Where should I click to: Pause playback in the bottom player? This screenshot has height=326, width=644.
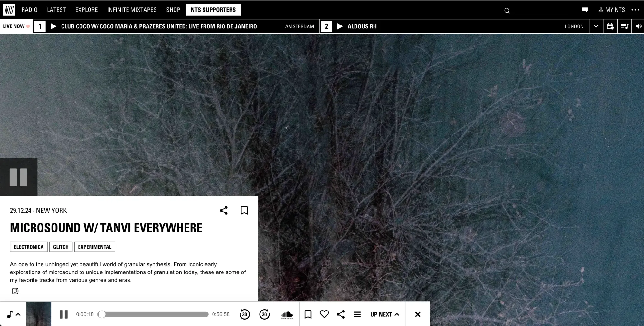64,314
